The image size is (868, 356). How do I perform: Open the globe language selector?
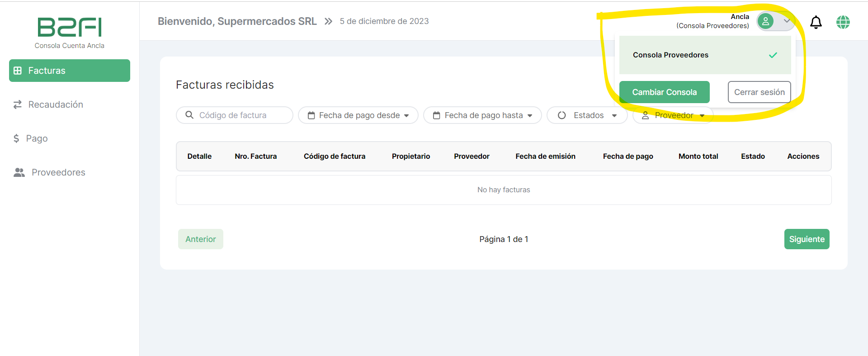point(843,22)
